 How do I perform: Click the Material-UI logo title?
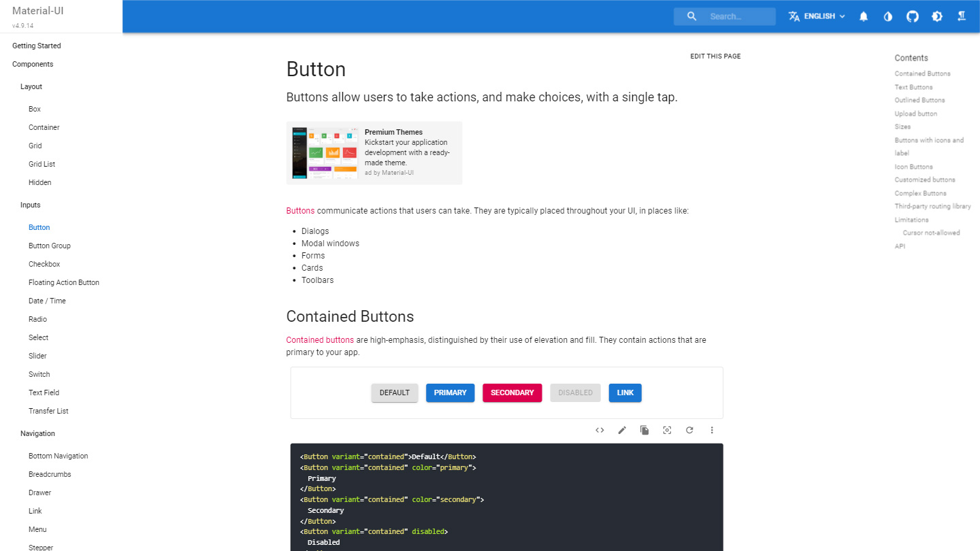pyautogui.click(x=38, y=10)
